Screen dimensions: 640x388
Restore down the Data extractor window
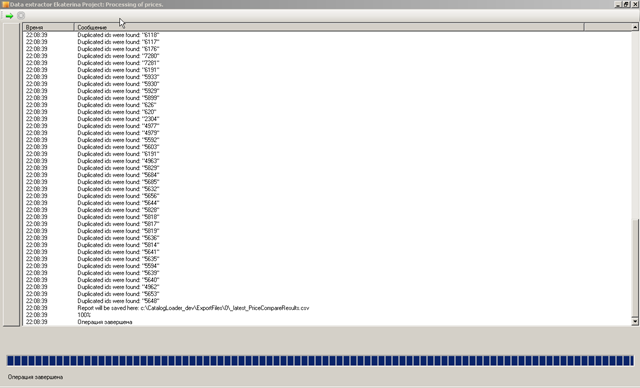pos(626,4)
